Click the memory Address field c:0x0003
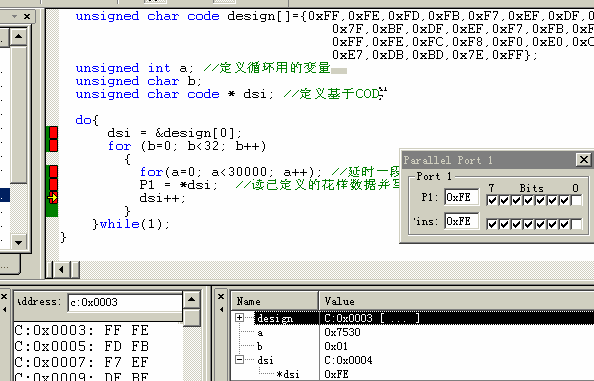Viewport: 594px width, 381px height. pyautogui.click(x=125, y=302)
